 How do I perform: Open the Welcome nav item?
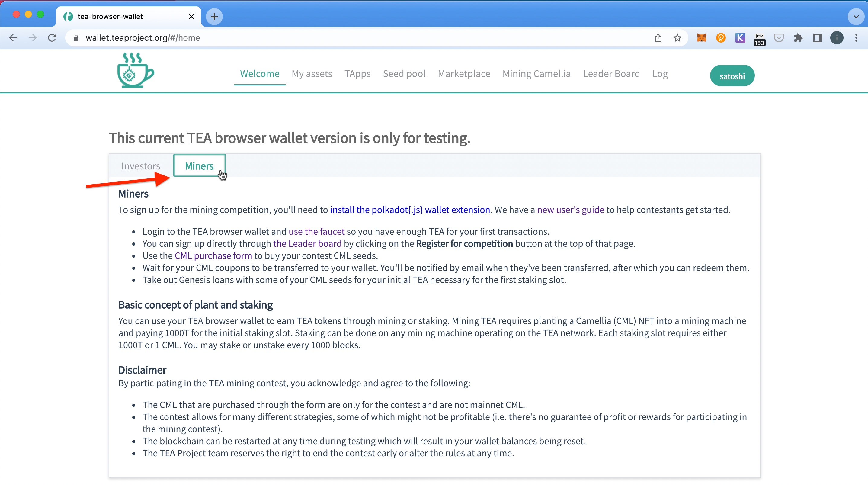[x=259, y=73]
